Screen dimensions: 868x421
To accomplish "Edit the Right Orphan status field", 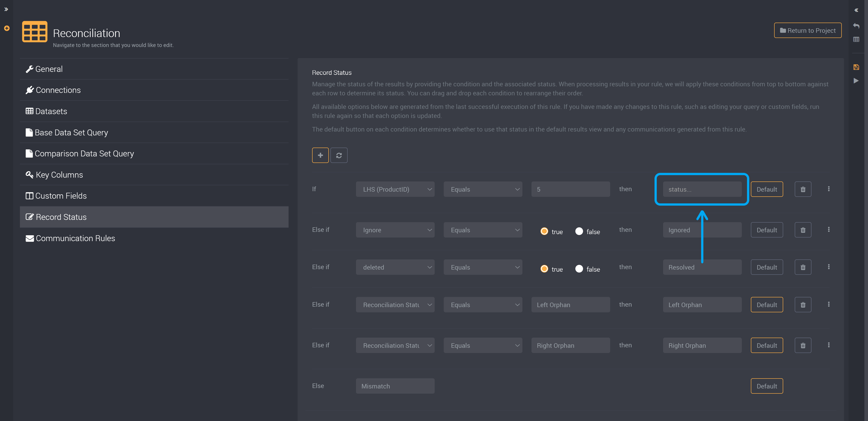I will (x=702, y=346).
